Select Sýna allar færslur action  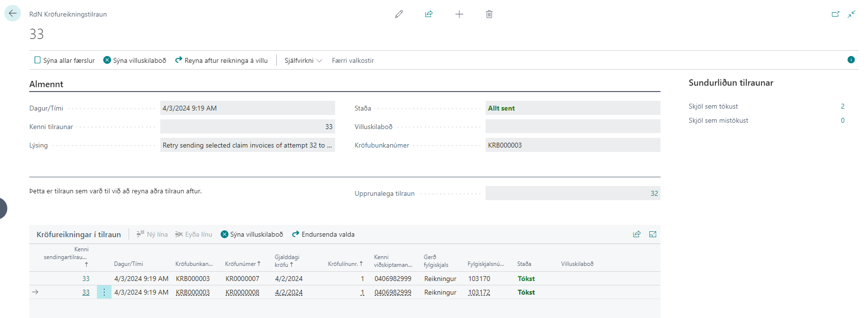64,60
